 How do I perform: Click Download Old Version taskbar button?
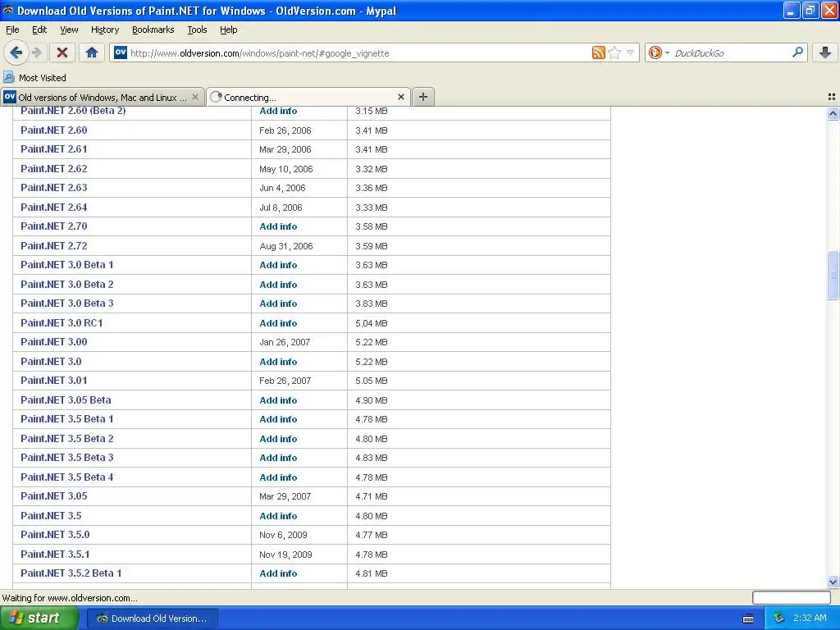pyautogui.click(x=152, y=619)
